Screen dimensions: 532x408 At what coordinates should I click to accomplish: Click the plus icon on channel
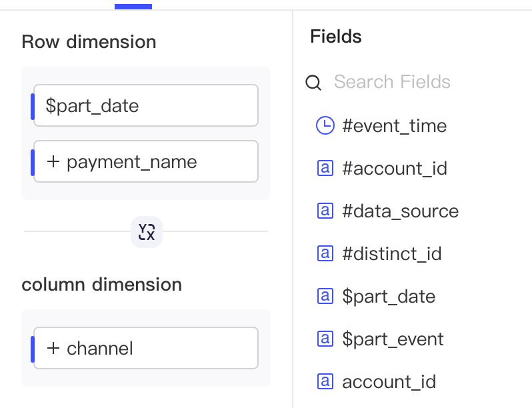point(53,348)
